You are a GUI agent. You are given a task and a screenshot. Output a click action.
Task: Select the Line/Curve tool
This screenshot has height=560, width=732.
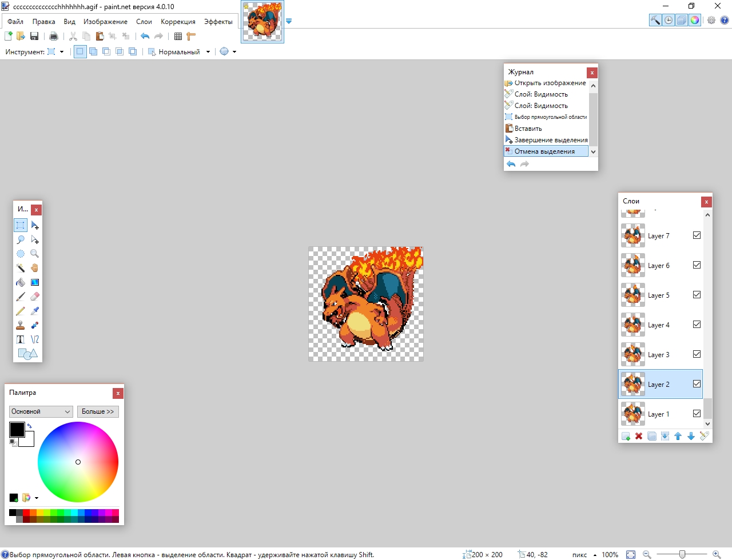coord(35,339)
